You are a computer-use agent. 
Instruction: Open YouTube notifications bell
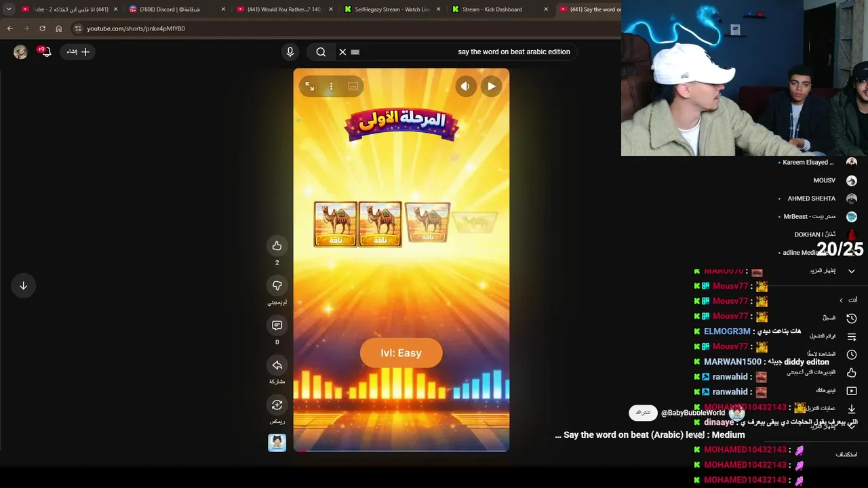[45, 52]
